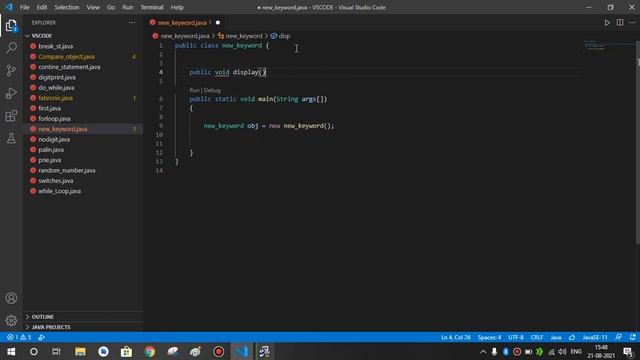Viewport: 640px width, 360px height.
Task: Split the editor with the split icon
Action: pyautogui.click(x=620, y=23)
